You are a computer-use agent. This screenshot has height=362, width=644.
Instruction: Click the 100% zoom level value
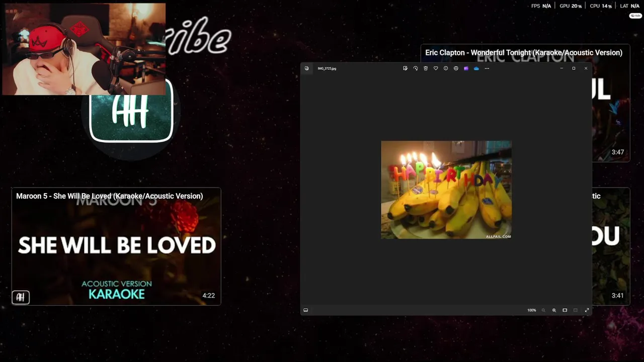(532, 310)
